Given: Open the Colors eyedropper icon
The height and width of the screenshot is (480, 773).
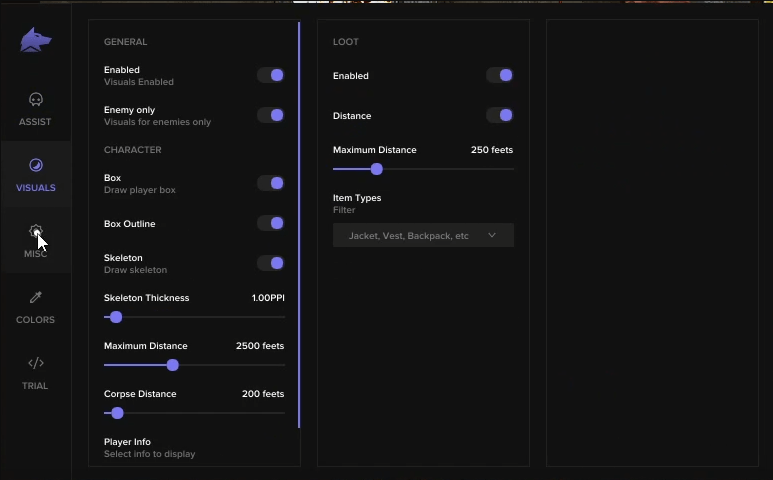Looking at the screenshot, I should pos(35,297).
